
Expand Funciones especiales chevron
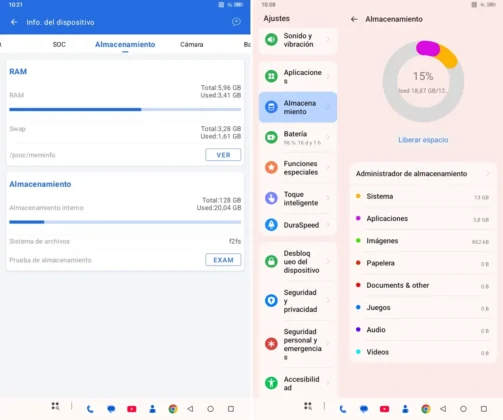coord(328,167)
